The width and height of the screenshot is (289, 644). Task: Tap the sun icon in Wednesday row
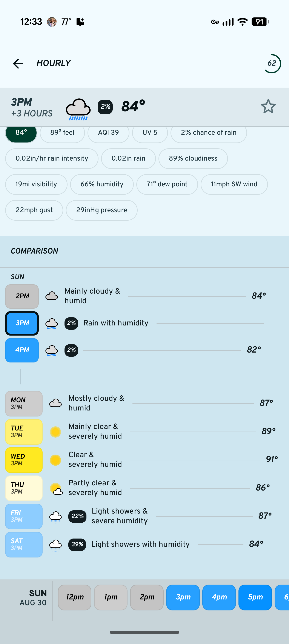tap(55, 460)
